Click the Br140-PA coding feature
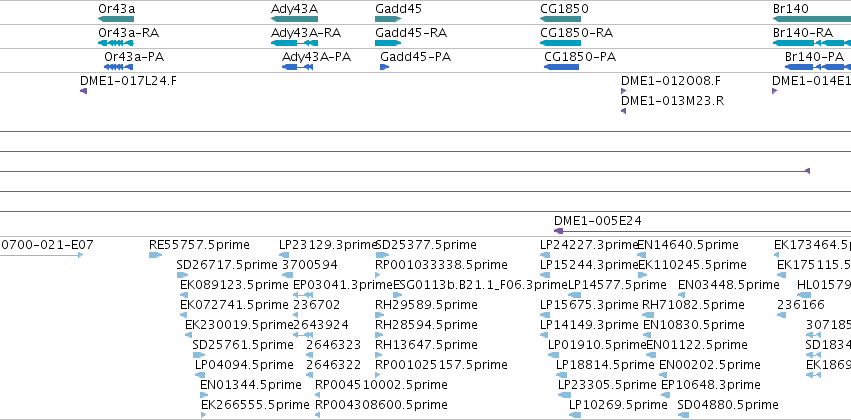 pos(818,67)
